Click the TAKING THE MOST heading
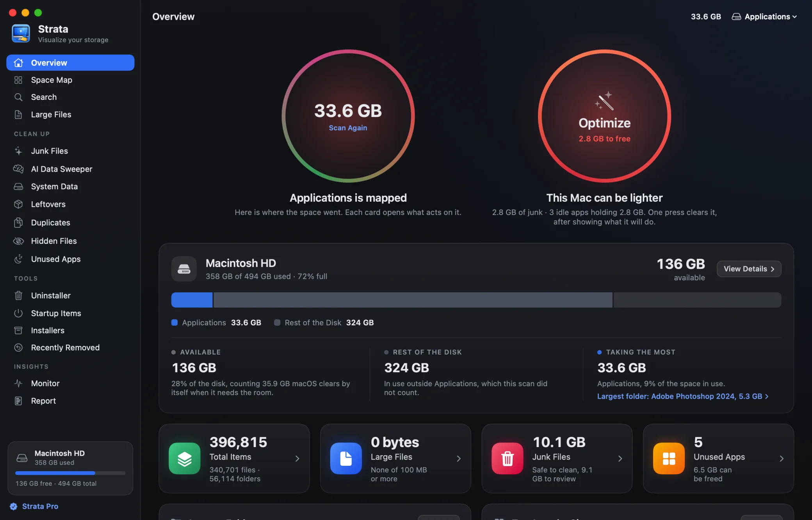This screenshot has width=812, height=520. pos(640,352)
